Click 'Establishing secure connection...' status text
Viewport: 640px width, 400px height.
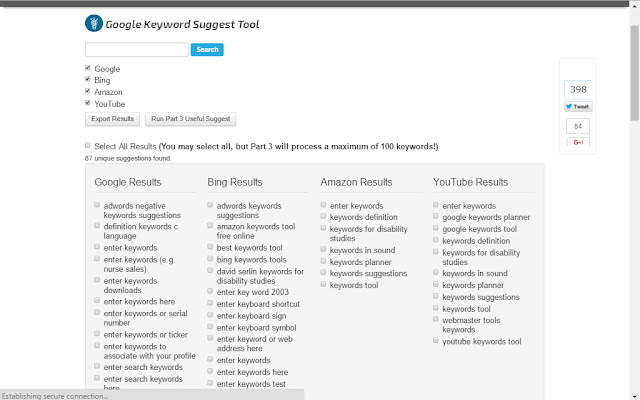click(x=55, y=396)
